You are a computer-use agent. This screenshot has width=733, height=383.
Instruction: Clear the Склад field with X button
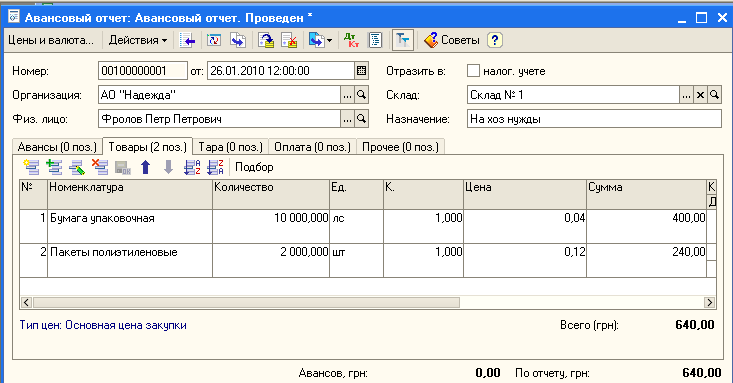click(700, 95)
